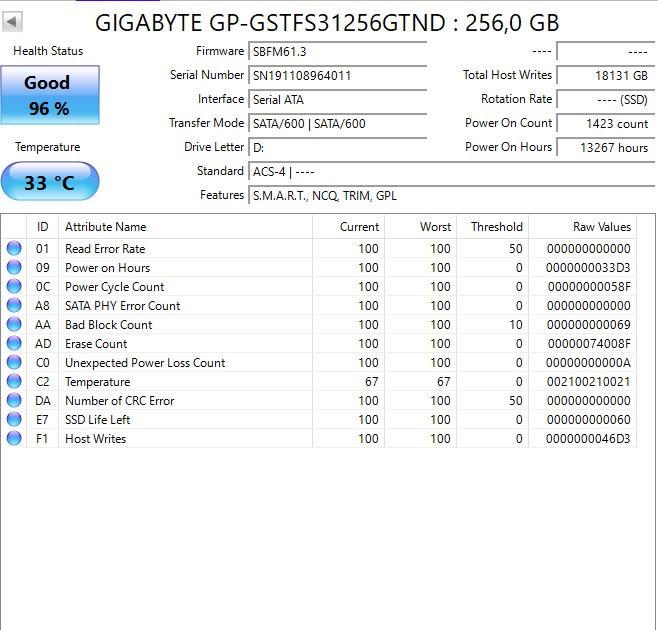Image resolution: width=658 pixels, height=630 pixels.
Task: Click the Features field
Action: 451,196
